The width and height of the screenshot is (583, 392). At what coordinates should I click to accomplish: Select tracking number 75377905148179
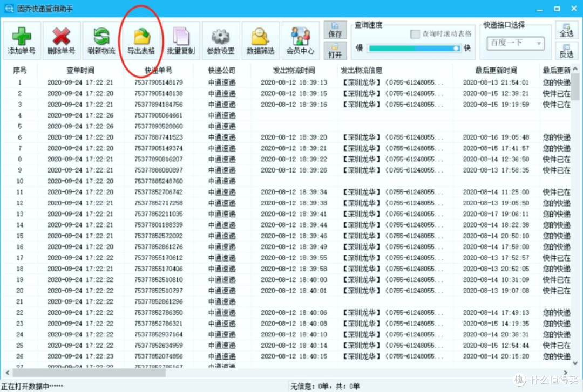click(159, 82)
